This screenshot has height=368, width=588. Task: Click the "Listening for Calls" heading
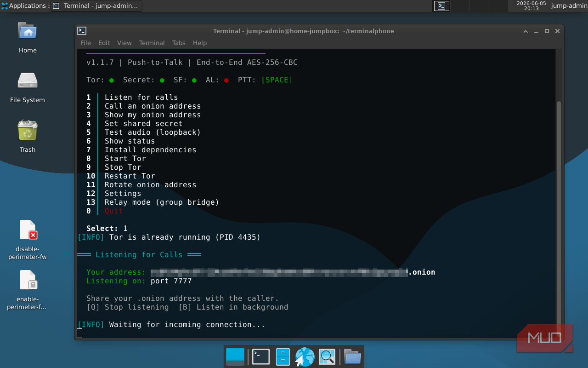point(139,254)
